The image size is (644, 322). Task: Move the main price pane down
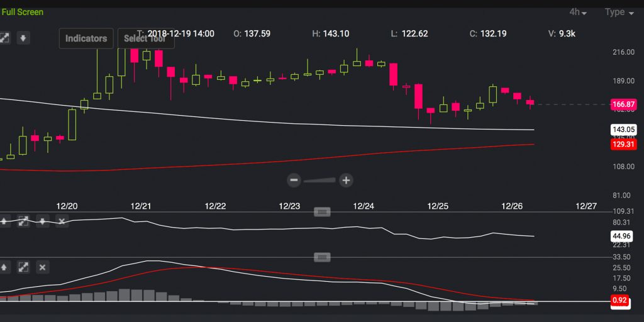23,38
